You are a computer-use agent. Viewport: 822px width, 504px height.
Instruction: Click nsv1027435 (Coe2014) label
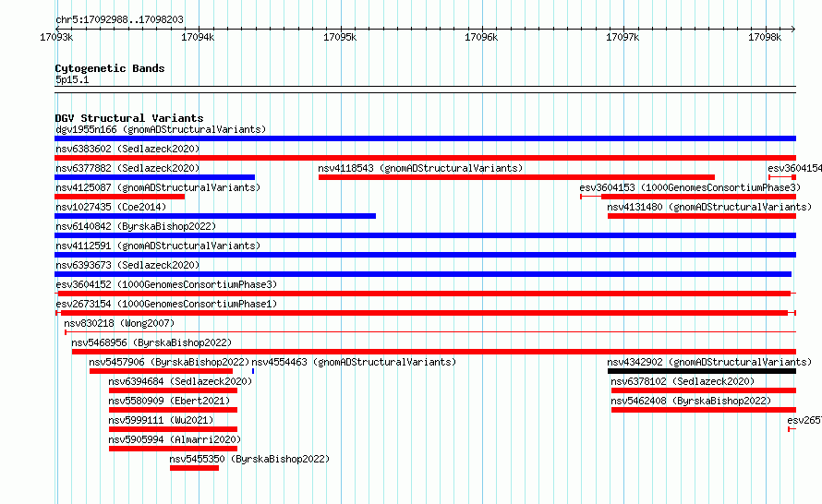click(111, 207)
